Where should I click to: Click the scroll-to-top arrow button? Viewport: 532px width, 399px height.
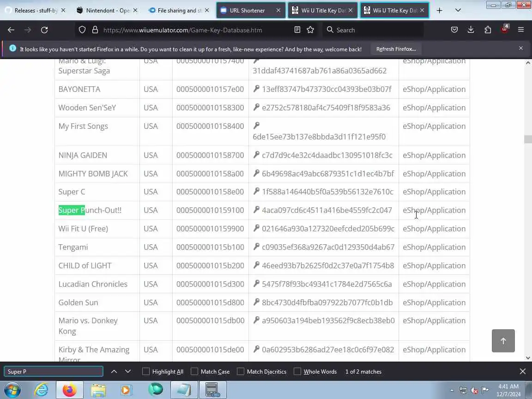pos(503,341)
